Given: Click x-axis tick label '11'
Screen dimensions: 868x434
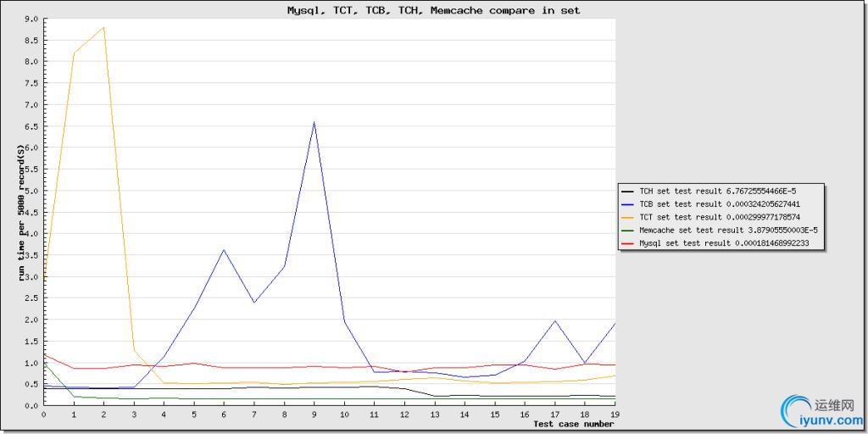Looking at the screenshot, I should tap(374, 414).
